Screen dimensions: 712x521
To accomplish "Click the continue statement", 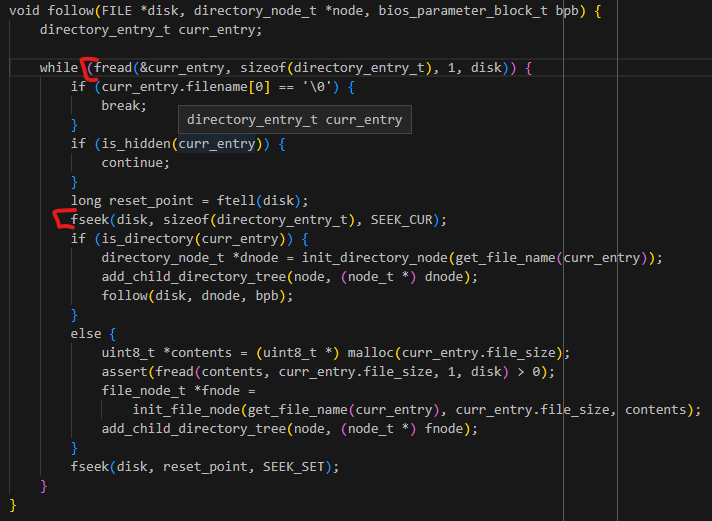I will coord(135,162).
